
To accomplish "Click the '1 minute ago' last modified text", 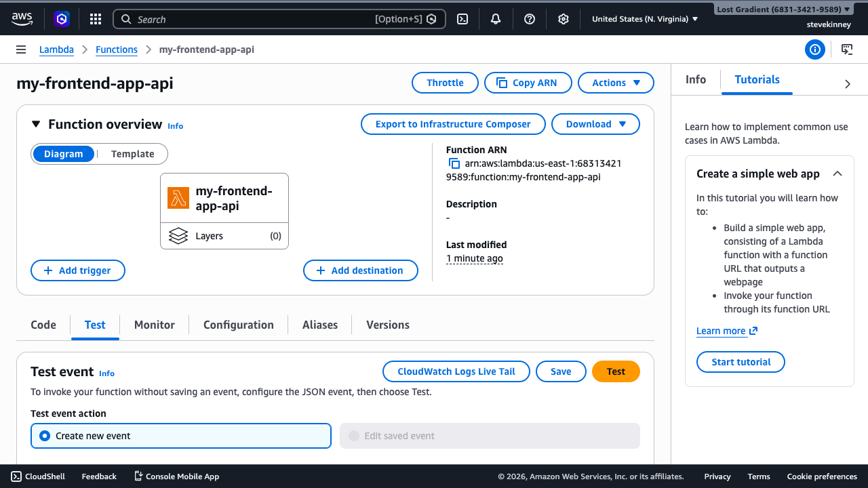I will coord(475,258).
